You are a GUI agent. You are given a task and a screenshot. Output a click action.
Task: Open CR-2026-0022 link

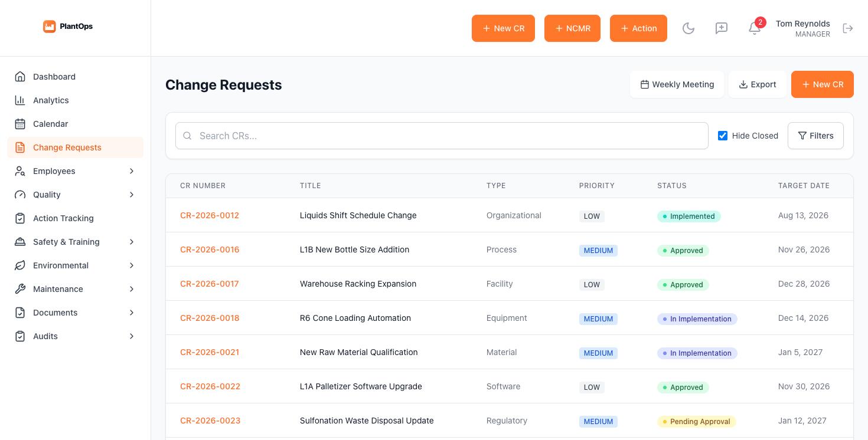point(210,386)
